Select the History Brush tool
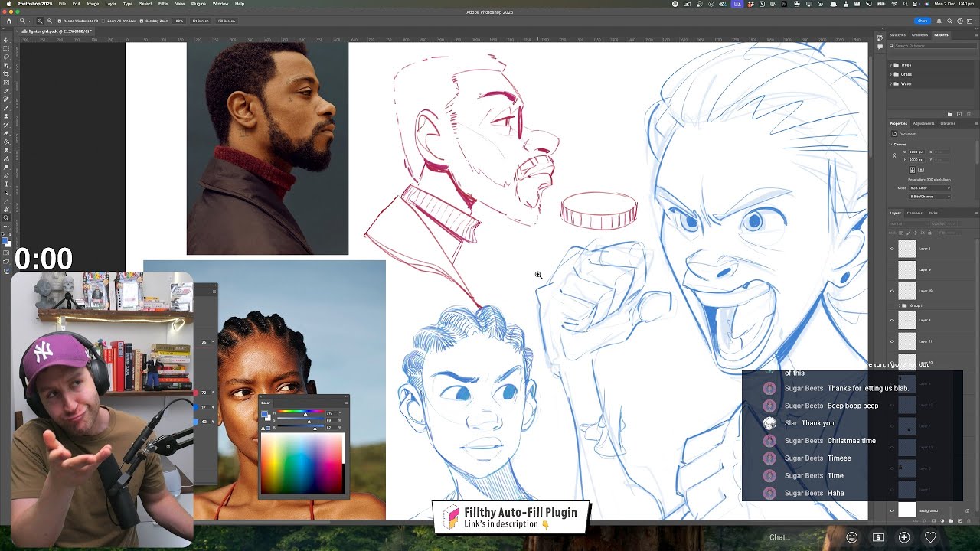The width and height of the screenshot is (980, 551). (x=6, y=125)
